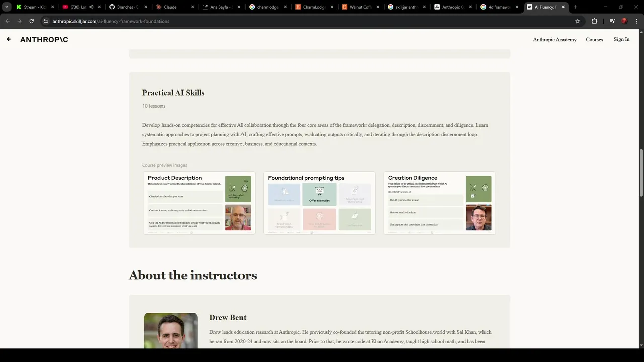Viewport: 644px width, 362px height.
Task: Click browser reload button
Action: point(31,21)
